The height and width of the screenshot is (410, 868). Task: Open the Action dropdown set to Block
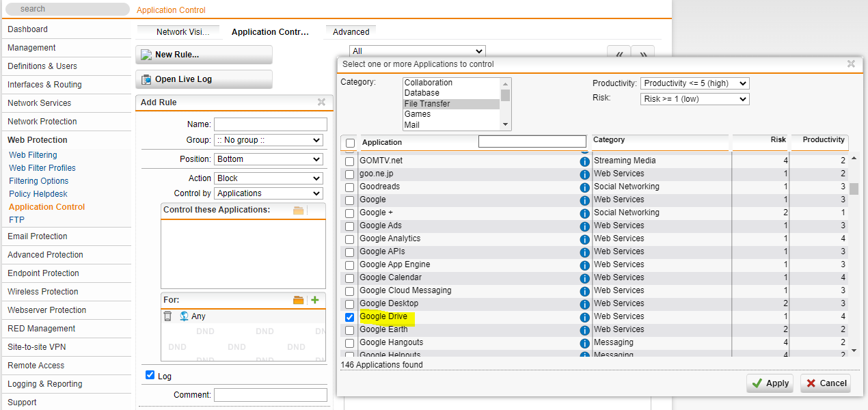click(x=268, y=178)
